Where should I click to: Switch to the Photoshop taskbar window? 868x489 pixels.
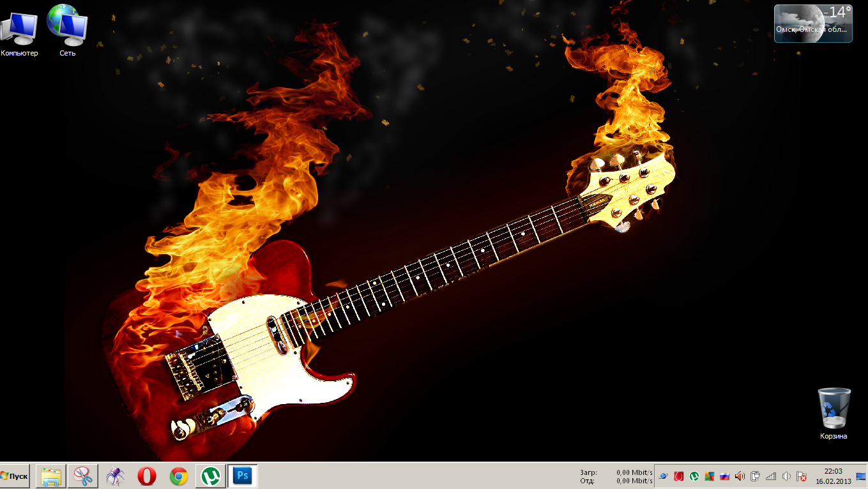click(243, 476)
